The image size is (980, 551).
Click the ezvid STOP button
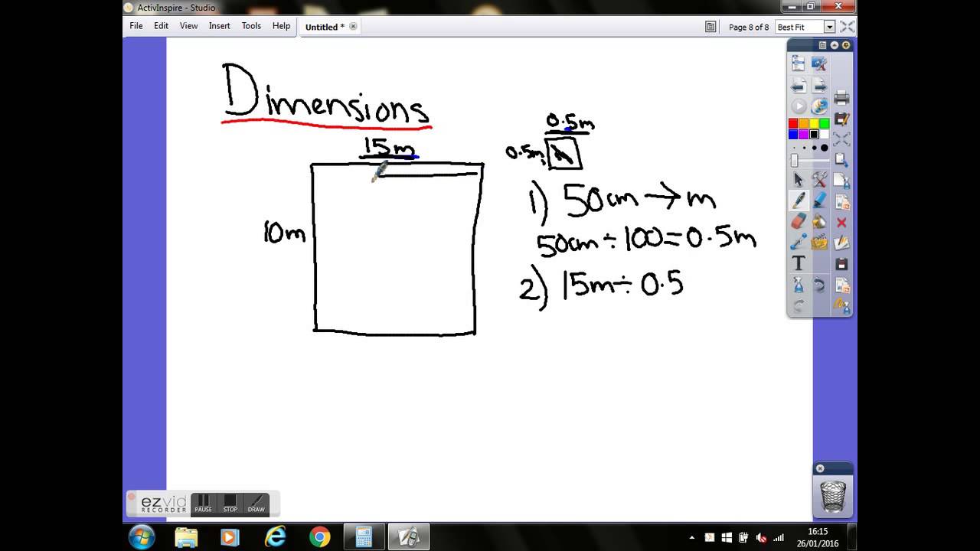coord(230,504)
